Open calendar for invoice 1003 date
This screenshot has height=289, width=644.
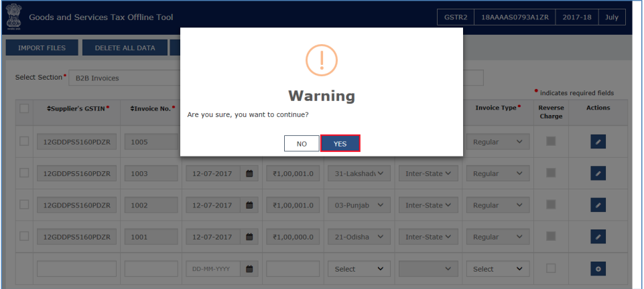pos(249,173)
